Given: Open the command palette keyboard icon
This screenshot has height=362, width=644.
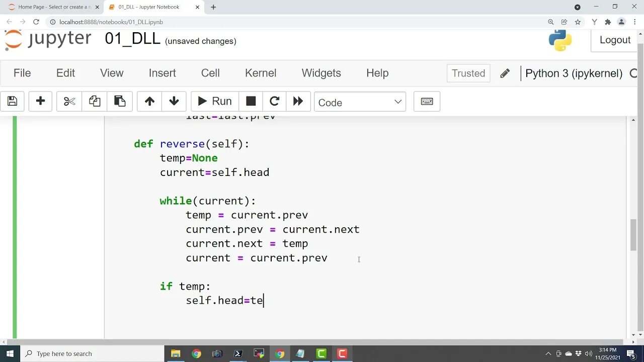Looking at the screenshot, I should [x=427, y=102].
